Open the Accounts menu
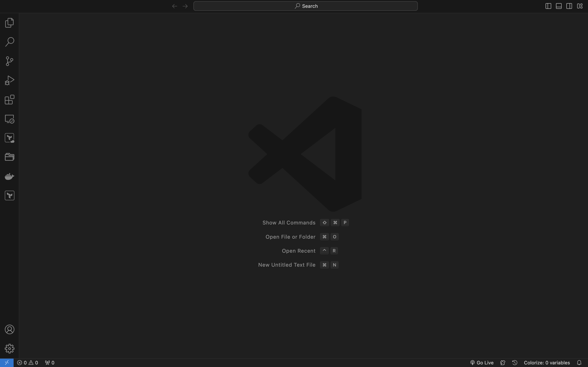This screenshot has height=367, width=588. (9, 329)
